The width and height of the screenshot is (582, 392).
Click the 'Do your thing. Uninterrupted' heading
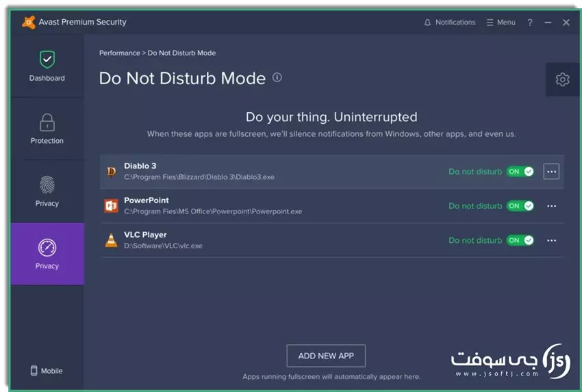click(x=331, y=117)
